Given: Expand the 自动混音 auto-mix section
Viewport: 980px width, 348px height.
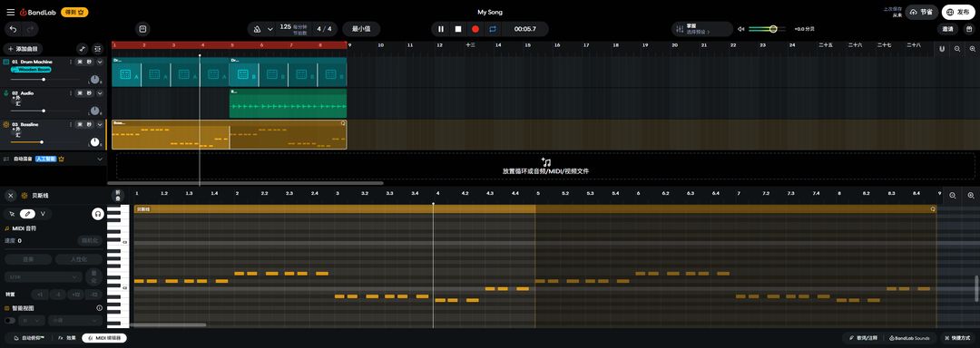Looking at the screenshot, I should pyautogui.click(x=100, y=159).
